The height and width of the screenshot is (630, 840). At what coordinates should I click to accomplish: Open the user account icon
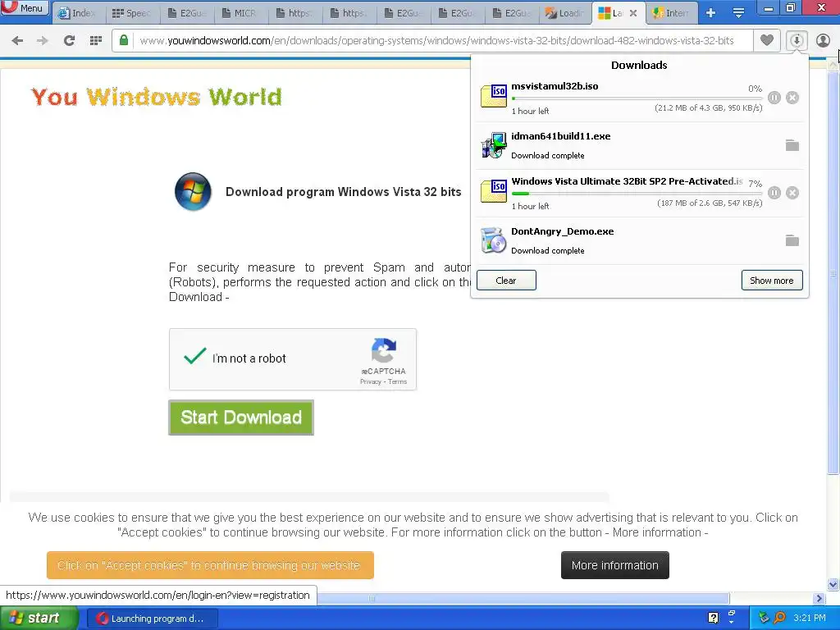point(824,41)
